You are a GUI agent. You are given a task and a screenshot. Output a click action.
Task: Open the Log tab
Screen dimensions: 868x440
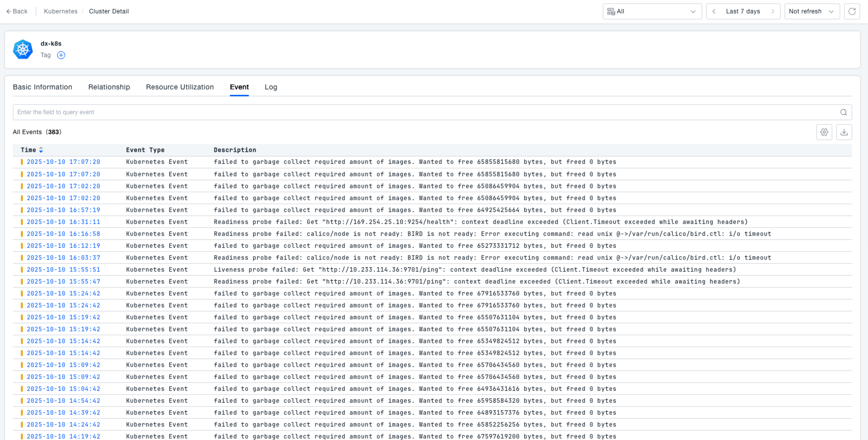(x=271, y=87)
